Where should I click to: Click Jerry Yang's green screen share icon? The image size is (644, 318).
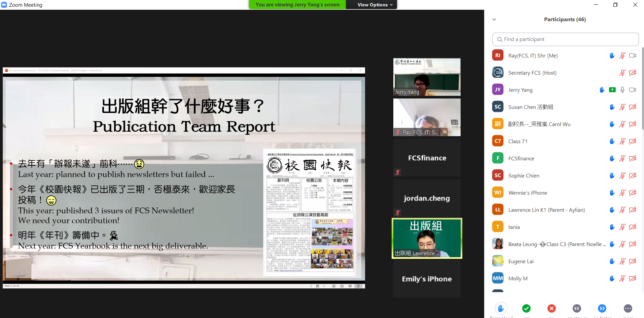click(612, 90)
